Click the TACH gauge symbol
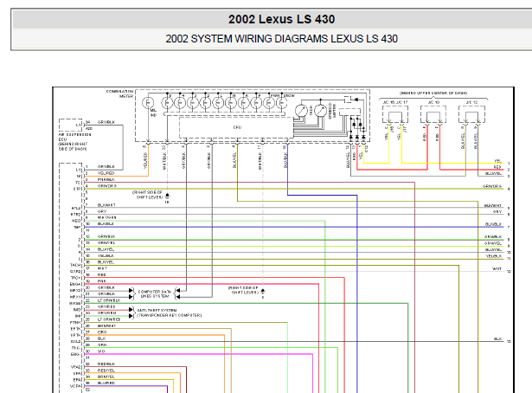The height and width of the screenshot is (393, 532). pyautogui.click(x=301, y=111)
